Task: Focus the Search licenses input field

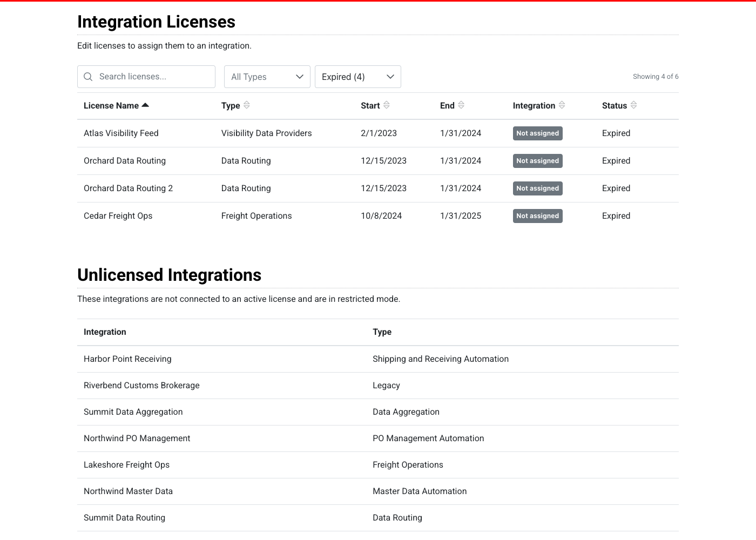Action: [146, 77]
